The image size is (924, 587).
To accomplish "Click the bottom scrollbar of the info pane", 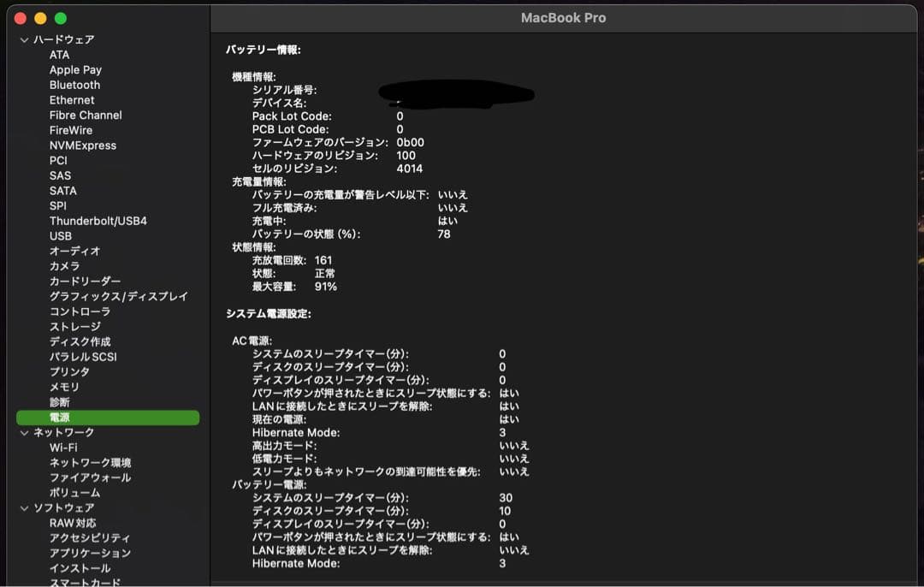I will click(565, 583).
